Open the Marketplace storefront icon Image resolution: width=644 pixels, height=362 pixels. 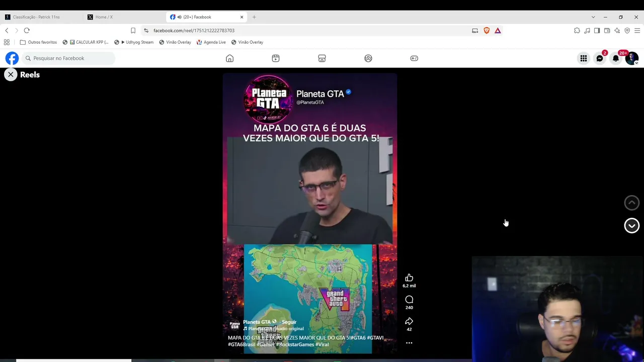322,58
